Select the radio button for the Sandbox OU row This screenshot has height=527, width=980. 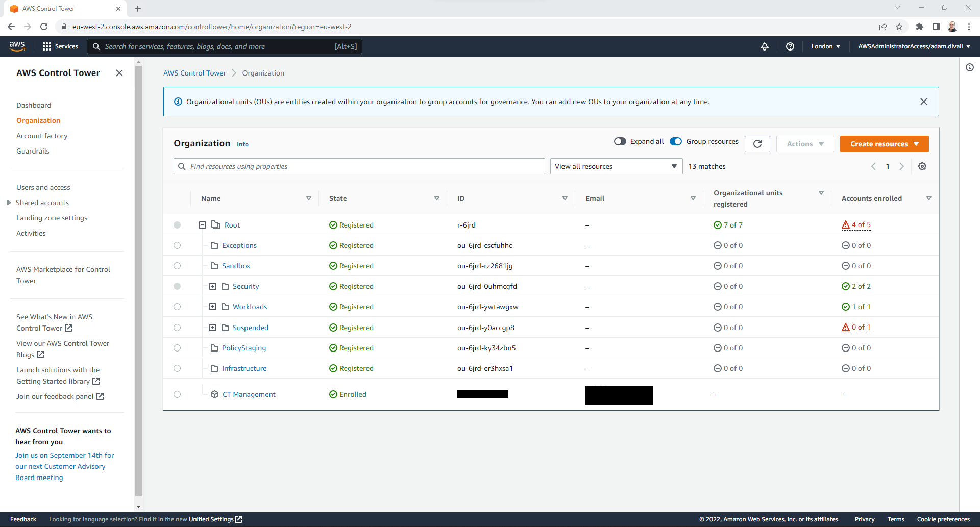tap(177, 265)
